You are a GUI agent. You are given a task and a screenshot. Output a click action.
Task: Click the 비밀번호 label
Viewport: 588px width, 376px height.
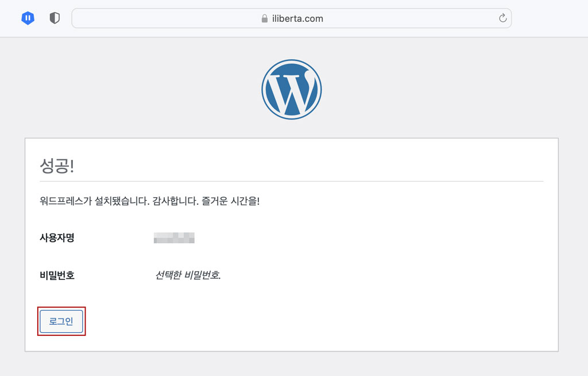click(57, 275)
